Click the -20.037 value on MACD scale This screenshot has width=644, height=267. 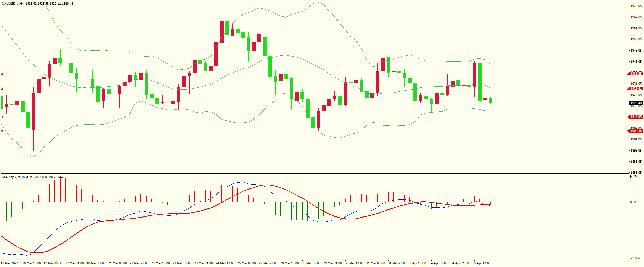(635, 258)
